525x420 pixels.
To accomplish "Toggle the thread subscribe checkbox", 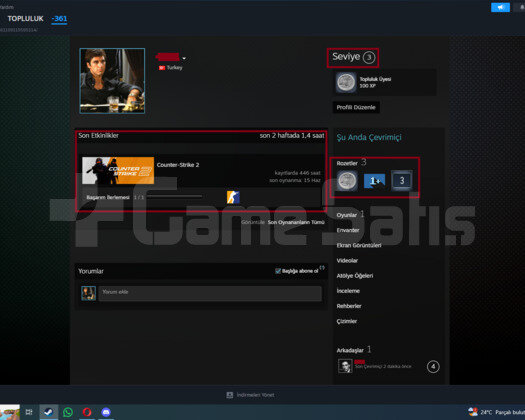I will point(278,271).
